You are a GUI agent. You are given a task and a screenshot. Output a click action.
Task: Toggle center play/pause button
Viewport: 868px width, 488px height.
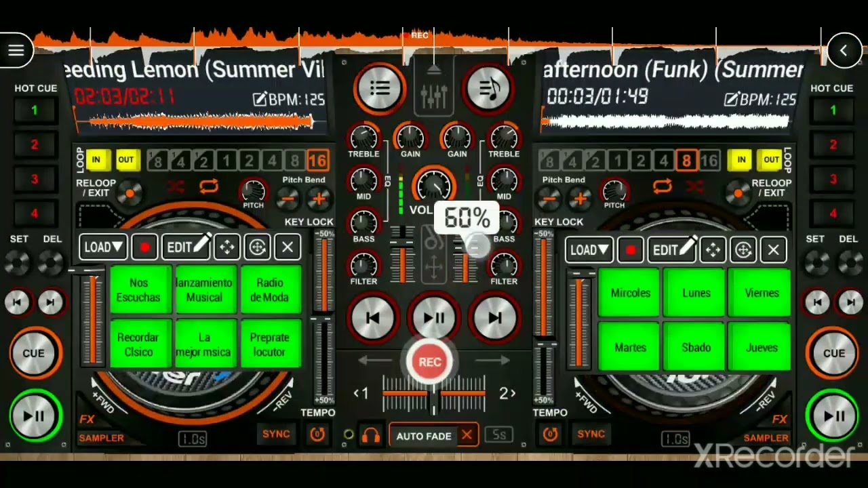tap(434, 318)
